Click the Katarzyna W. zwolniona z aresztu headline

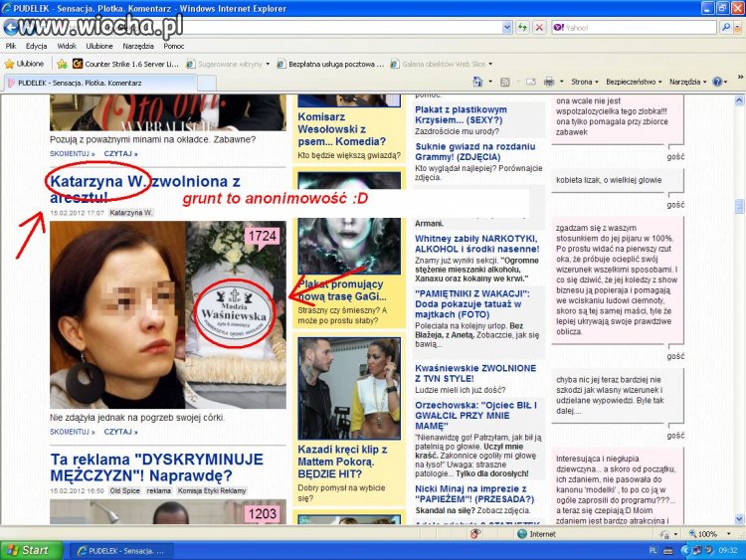pos(145,188)
